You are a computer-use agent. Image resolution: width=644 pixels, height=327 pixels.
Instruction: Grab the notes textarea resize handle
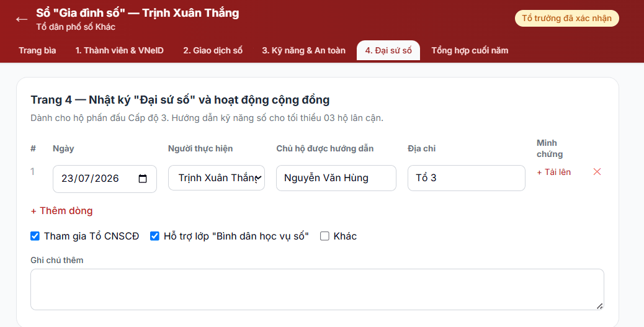600,306
